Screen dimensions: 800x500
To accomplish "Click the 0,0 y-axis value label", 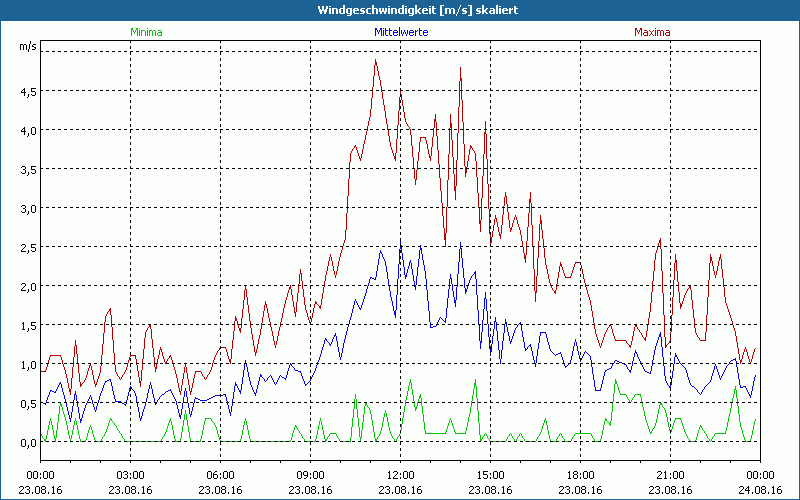I will (x=26, y=442).
